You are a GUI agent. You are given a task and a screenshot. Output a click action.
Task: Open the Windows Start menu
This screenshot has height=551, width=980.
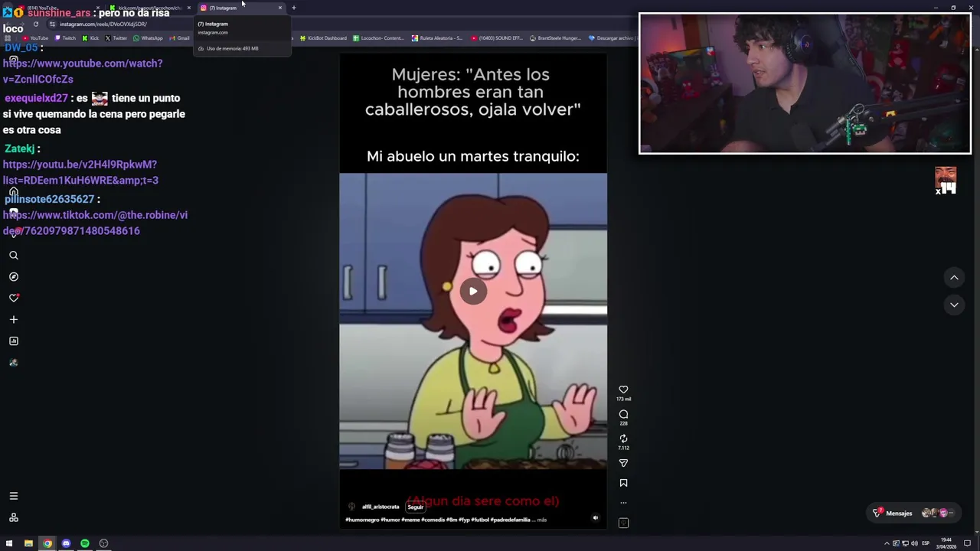(9, 543)
